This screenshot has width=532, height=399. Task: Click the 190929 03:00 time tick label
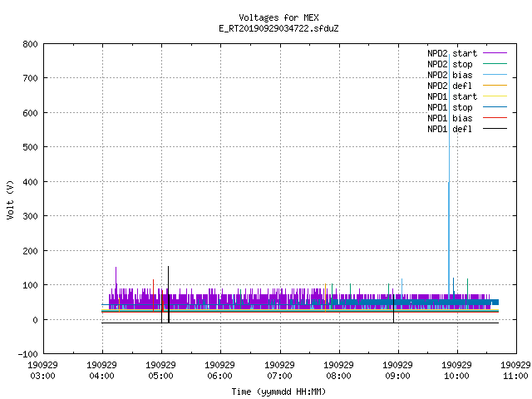(42, 371)
